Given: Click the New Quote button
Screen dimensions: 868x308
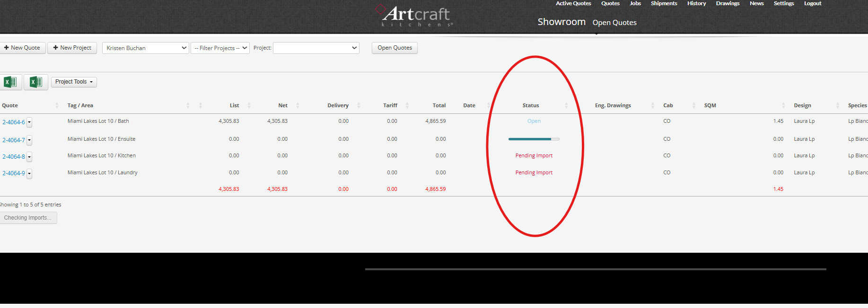Looking at the screenshot, I should 22,48.
